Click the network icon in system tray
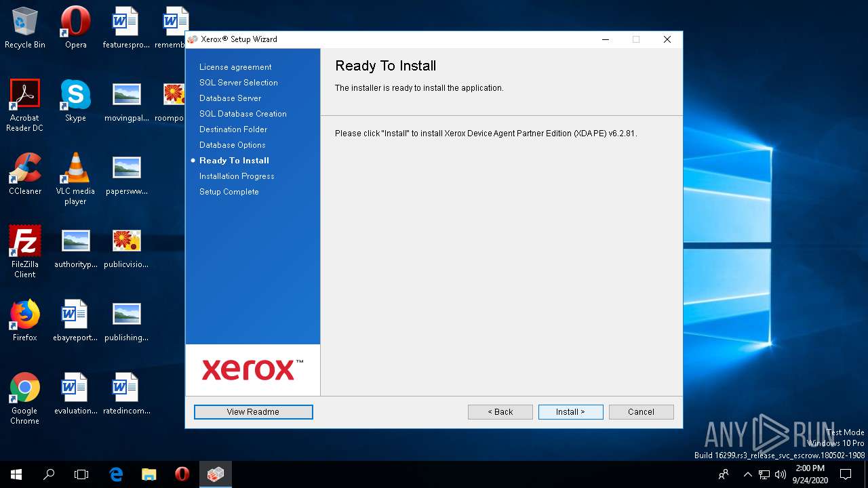 pos(764,474)
